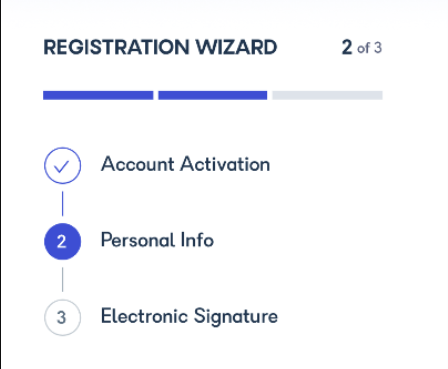
Task: Select the filled step 2 circle
Action: (x=62, y=241)
